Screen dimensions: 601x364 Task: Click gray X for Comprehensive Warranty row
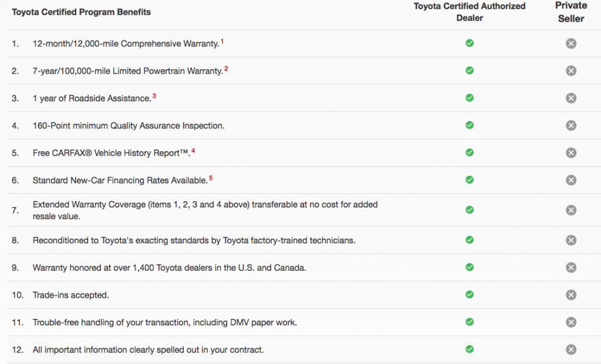[x=571, y=43]
